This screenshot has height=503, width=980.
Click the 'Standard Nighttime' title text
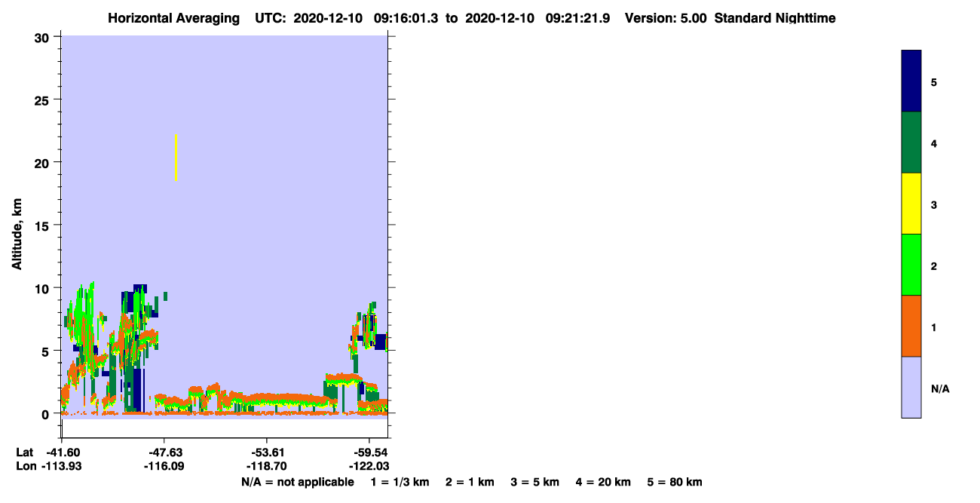click(x=775, y=18)
